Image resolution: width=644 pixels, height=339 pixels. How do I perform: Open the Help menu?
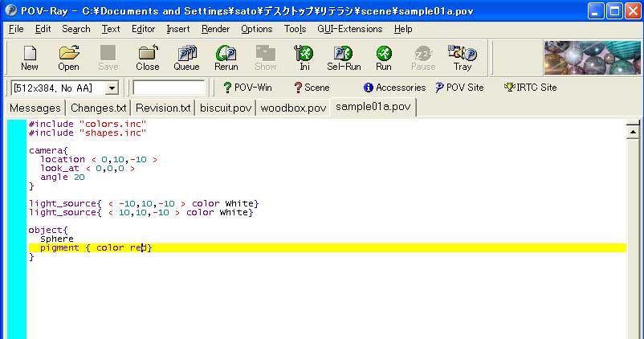403,29
